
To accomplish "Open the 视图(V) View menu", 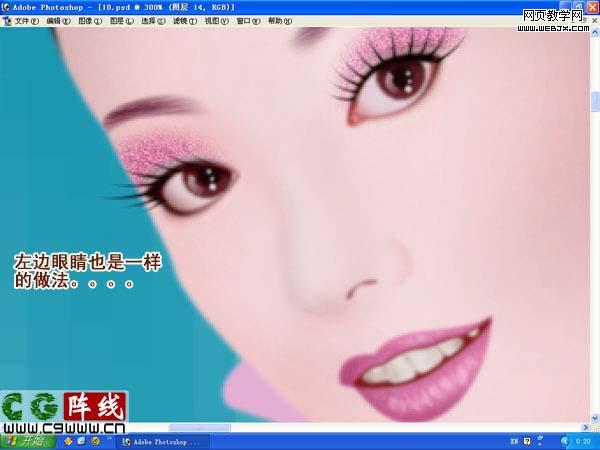I will (217, 21).
